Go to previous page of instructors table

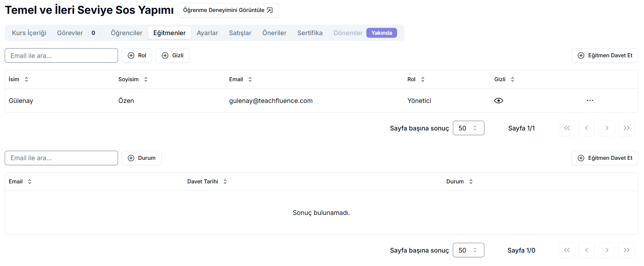586,128
